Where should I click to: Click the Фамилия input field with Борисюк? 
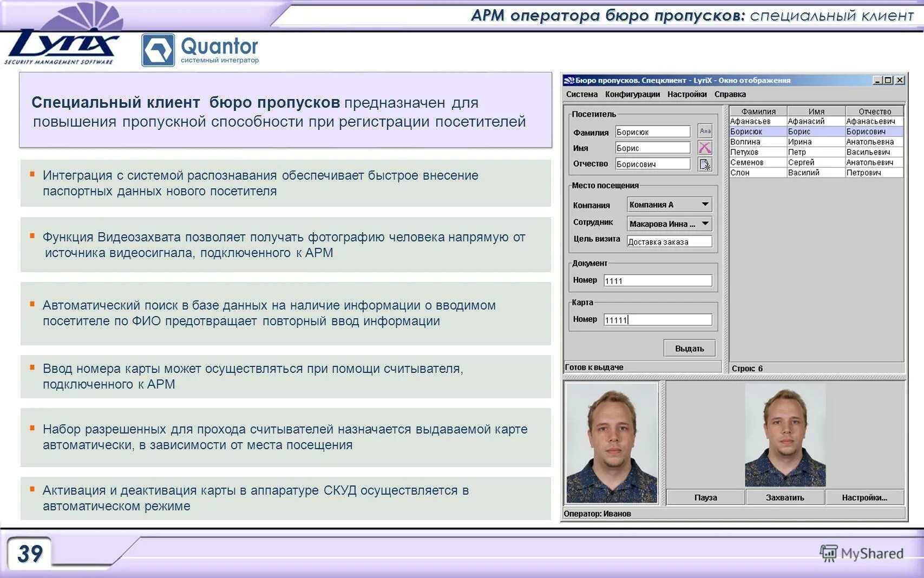pyautogui.click(x=653, y=132)
